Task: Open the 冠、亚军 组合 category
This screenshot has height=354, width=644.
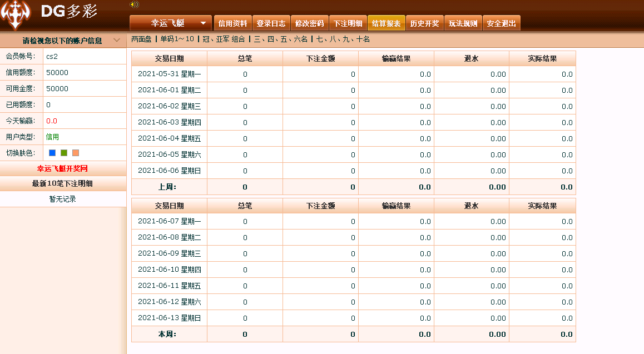Action: [224, 39]
